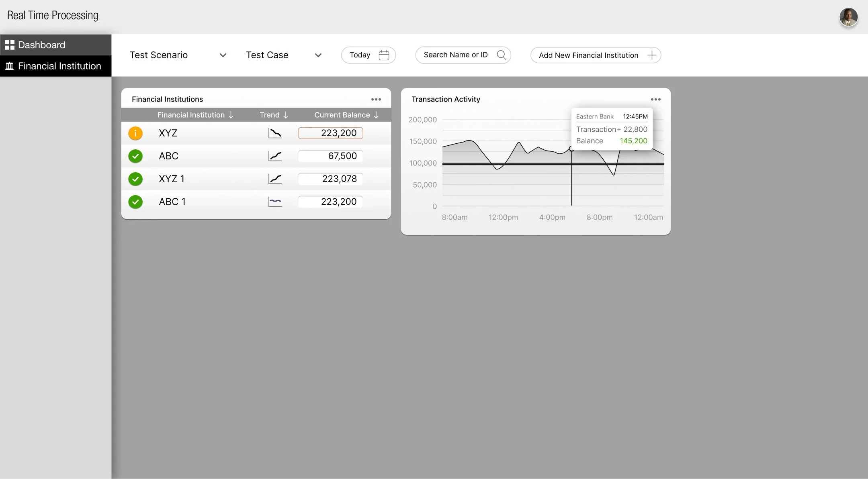This screenshot has height=479, width=868.
Task: Click the calendar icon next to Today
Action: (384, 55)
